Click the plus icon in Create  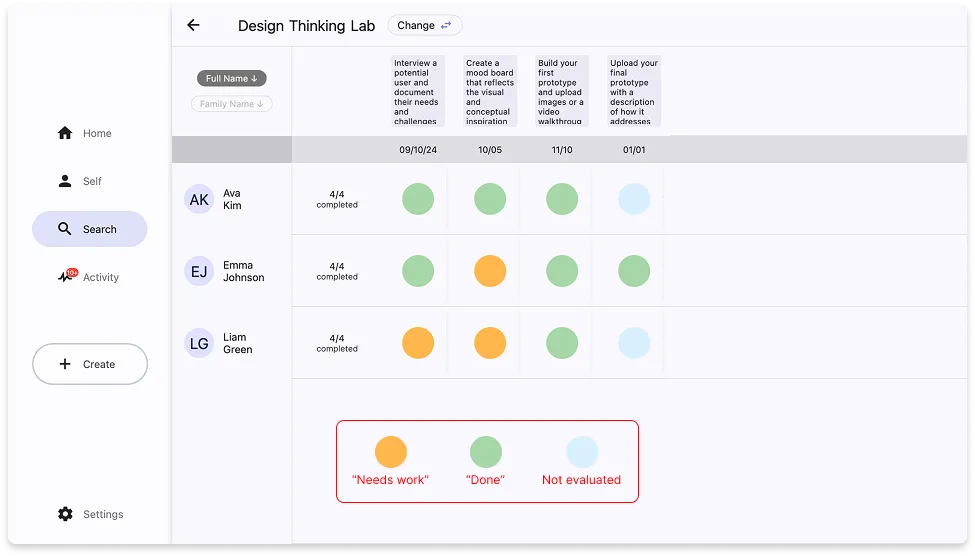pyautogui.click(x=65, y=364)
